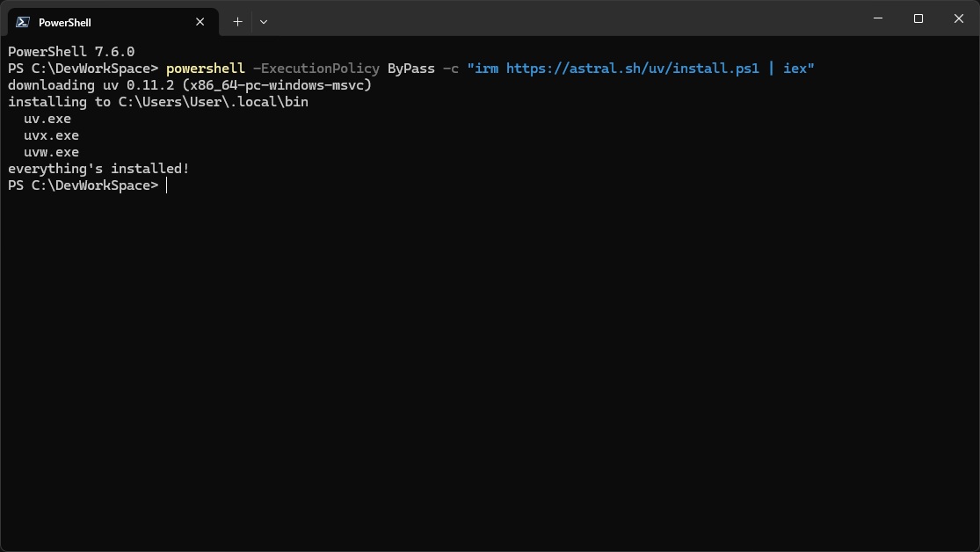Click the PowerShell 7.6.0 version line
The width and height of the screenshot is (980, 552).
[71, 52]
